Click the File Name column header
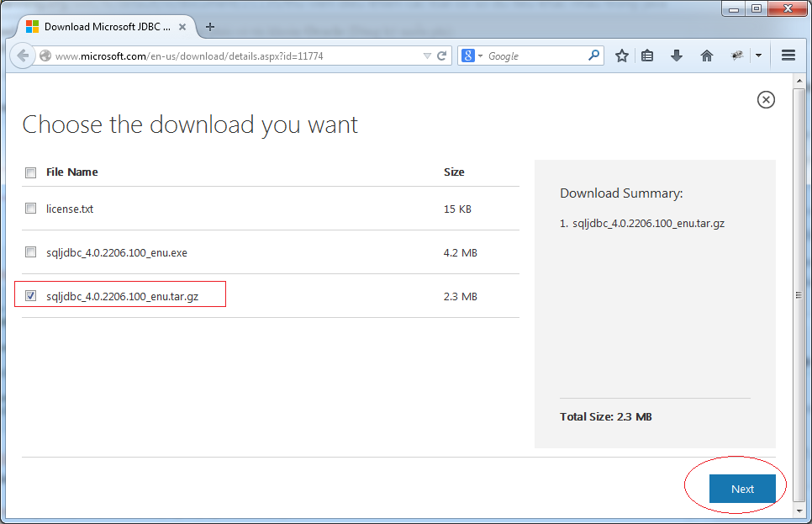 (72, 172)
